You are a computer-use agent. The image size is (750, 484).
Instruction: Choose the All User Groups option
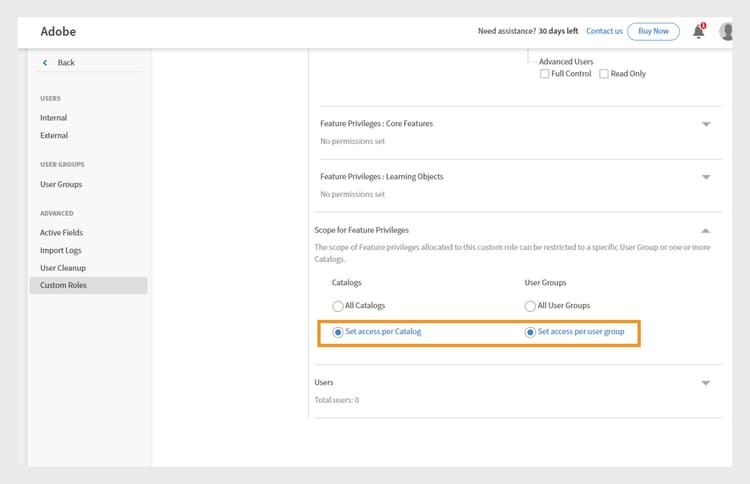530,306
